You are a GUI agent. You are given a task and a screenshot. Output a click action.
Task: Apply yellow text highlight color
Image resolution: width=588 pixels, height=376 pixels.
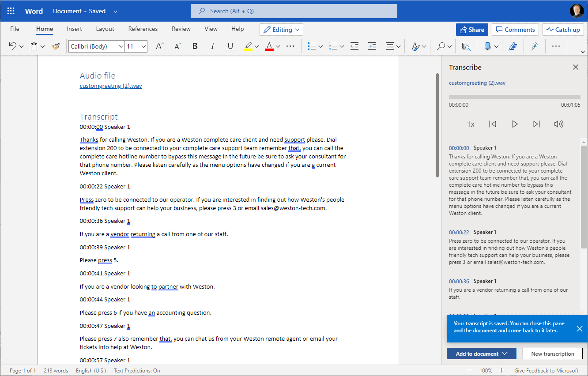248,46
